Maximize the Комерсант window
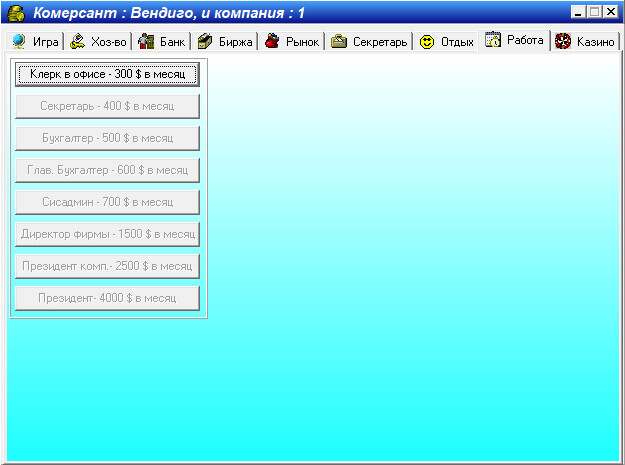This screenshot has height=465, width=625. pos(594,12)
